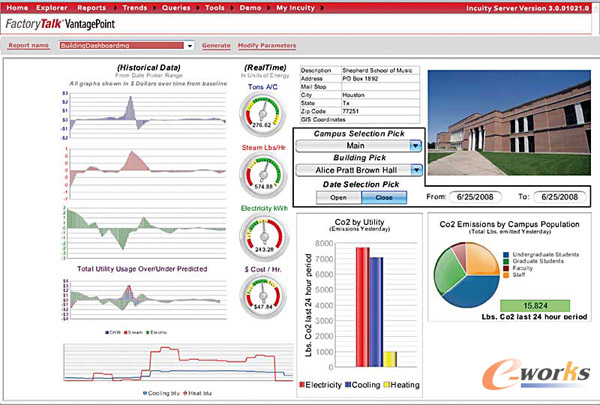
Task: Click the Faculty legend swatch
Action: (x=506, y=268)
